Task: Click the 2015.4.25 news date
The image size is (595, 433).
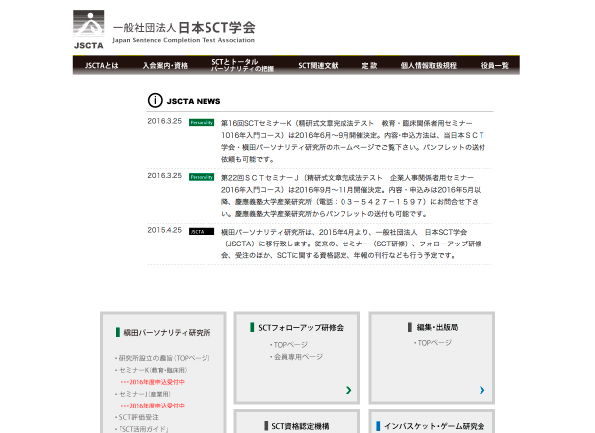Action: click(x=165, y=230)
